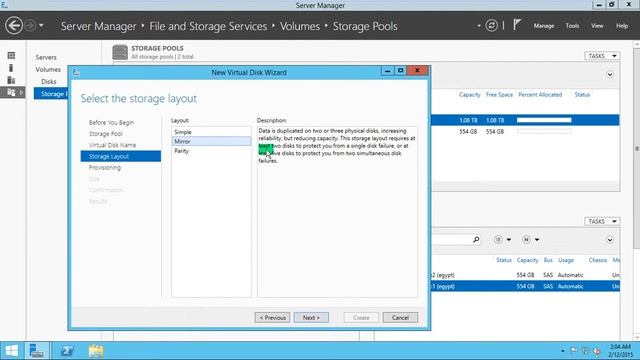Show hidden tray icons arrow
Viewport: 640px width, 360px height.
[x=562, y=351]
